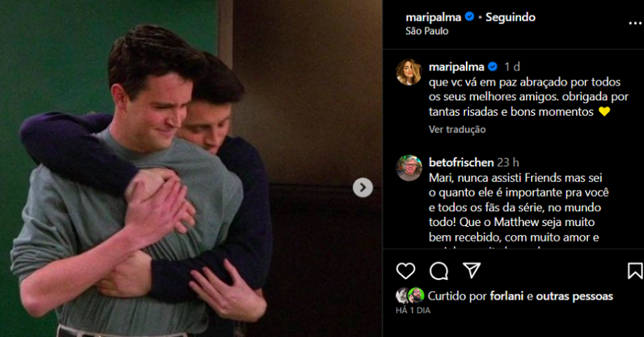Save the post with the bookmark icon
Image resolution: width=644 pixels, height=337 pixels.
coord(635,271)
